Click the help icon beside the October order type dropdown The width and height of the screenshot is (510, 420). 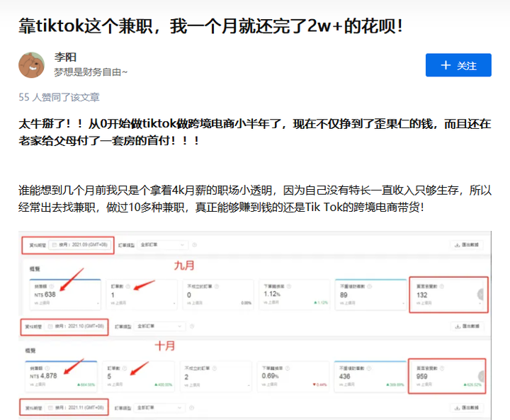point(192,327)
